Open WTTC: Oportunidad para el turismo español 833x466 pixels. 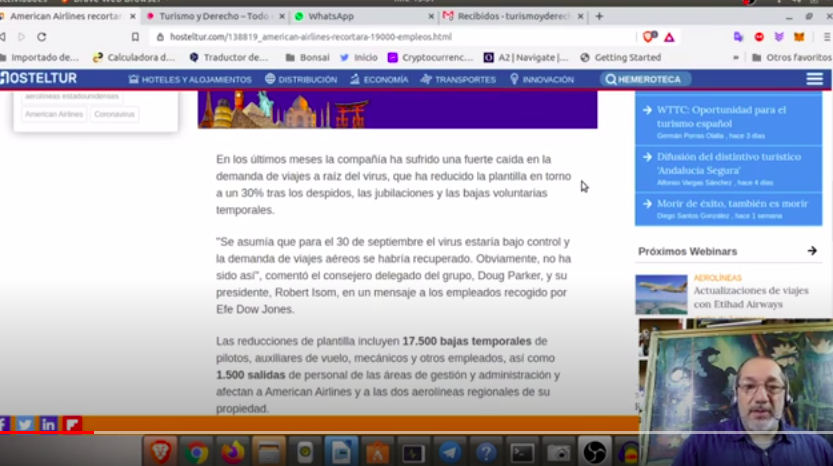721,116
